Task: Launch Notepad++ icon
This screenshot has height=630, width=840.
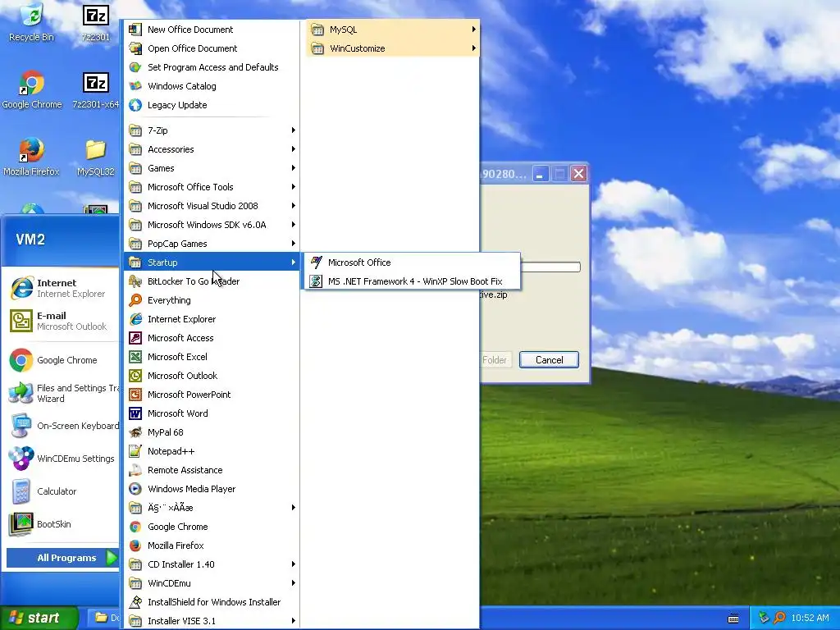Action: pos(135,451)
